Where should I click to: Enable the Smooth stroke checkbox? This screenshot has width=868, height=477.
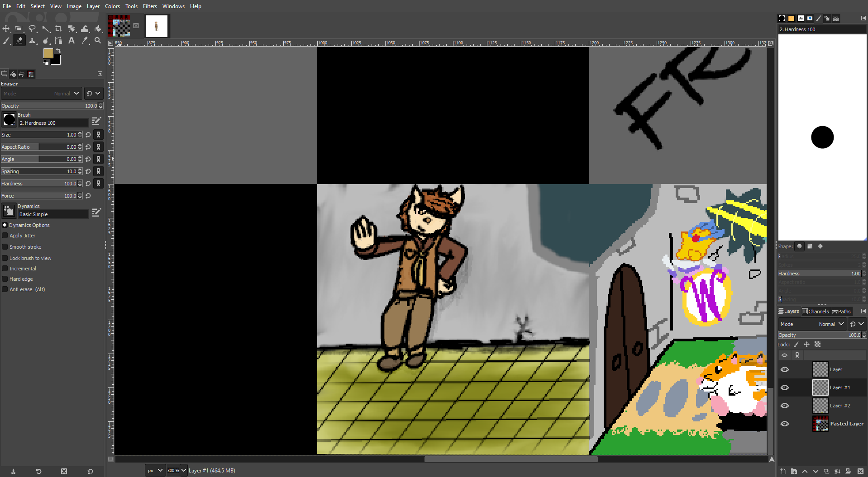click(5, 247)
